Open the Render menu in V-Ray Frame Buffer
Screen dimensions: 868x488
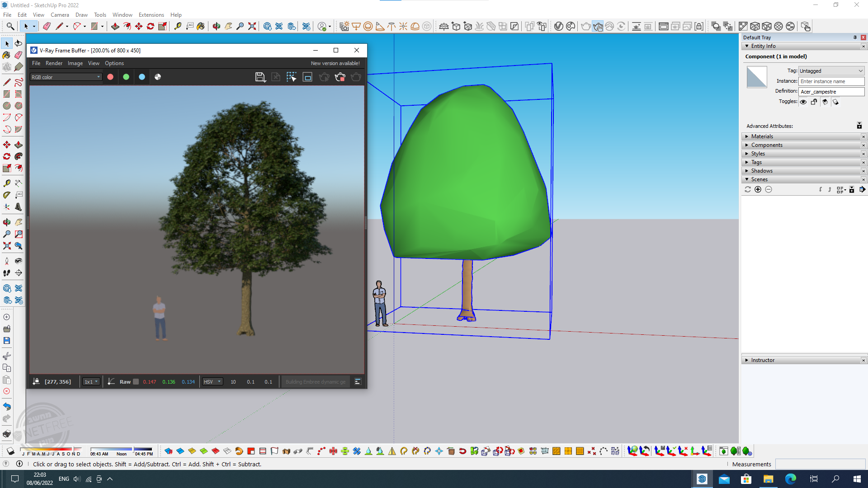click(54, 63)
